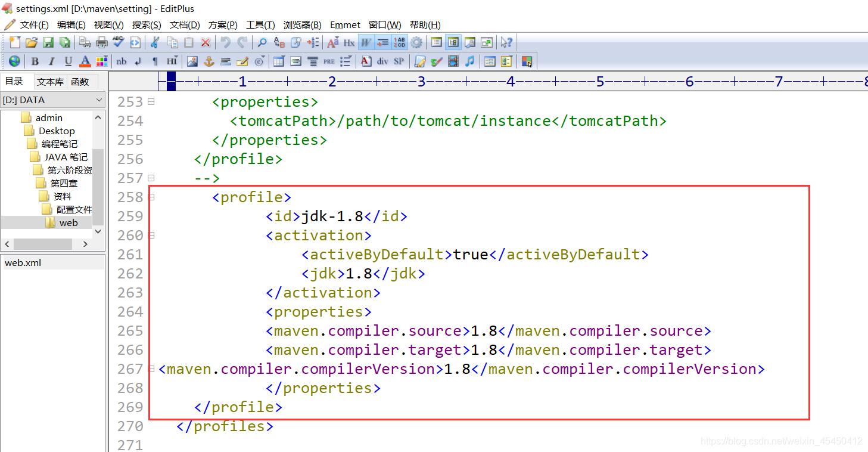Open the 编辑(E) menu
Viewport: 868px width, 452px height.
71,24
